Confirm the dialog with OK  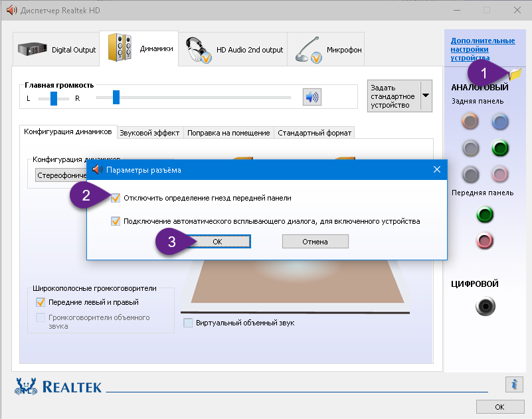tap(217, 242)
